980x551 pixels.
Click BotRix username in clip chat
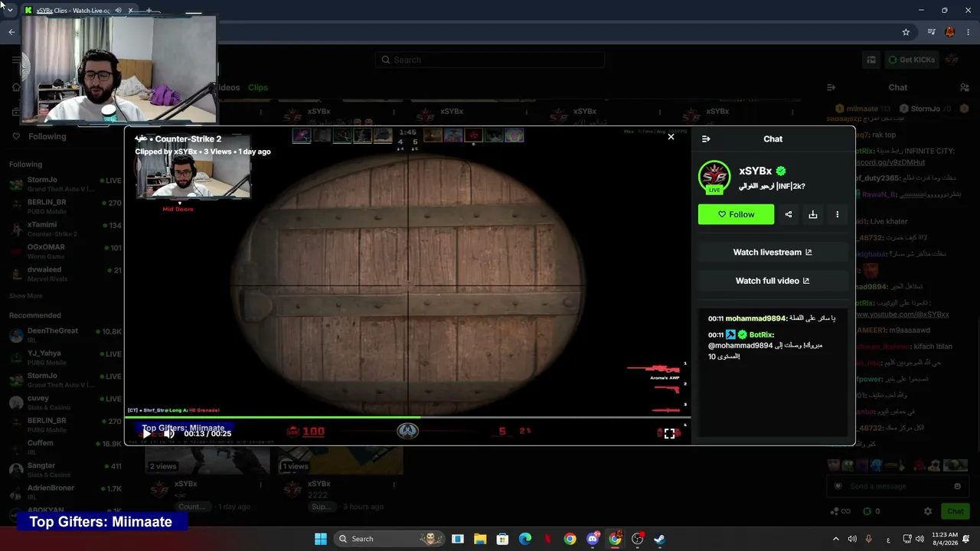[762, 334]
